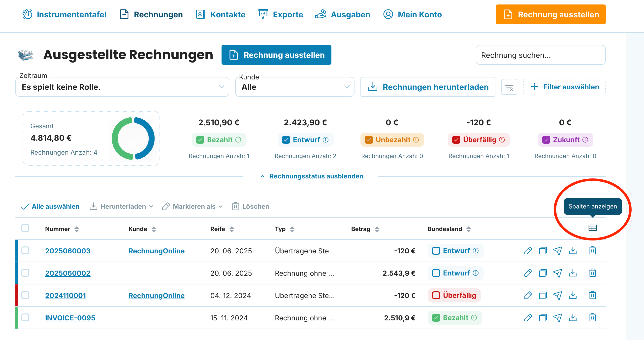Duplicate invoice 2024110001 using copy icon

[543, 295]
